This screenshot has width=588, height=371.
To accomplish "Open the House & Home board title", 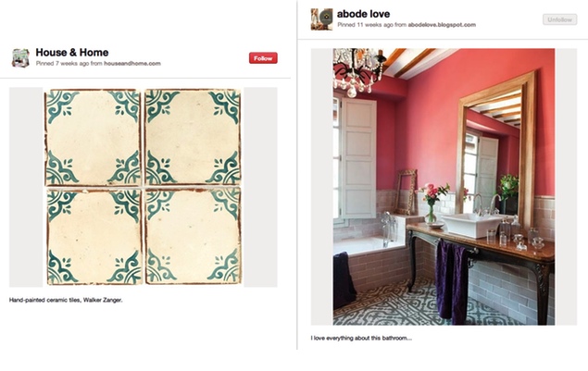I will tap(72, 52).
